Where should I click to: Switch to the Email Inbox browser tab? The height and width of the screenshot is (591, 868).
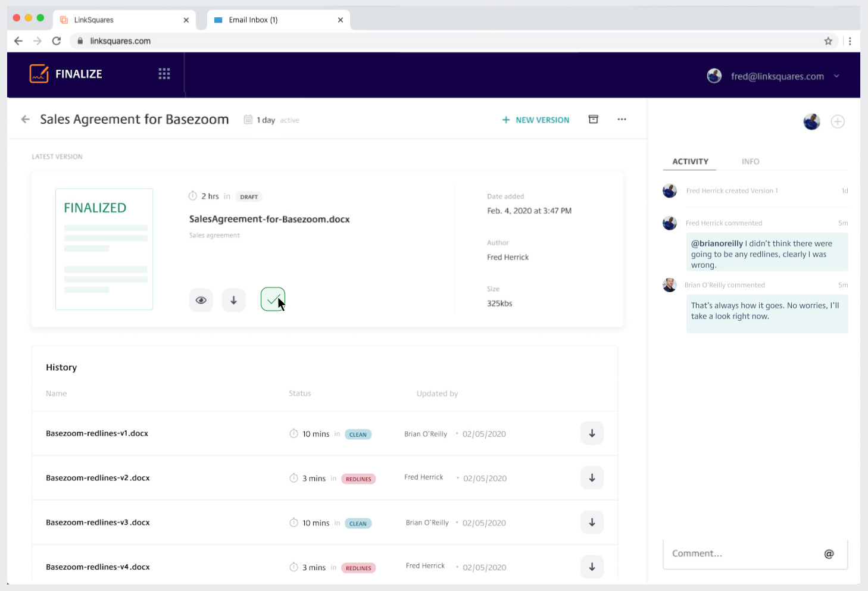click(279, 20)
